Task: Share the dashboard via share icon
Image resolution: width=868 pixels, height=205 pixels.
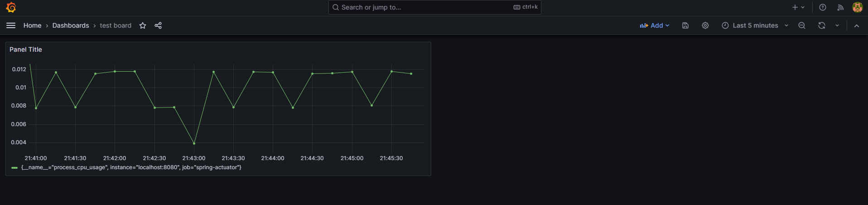Action: click(x=158, y=25)
